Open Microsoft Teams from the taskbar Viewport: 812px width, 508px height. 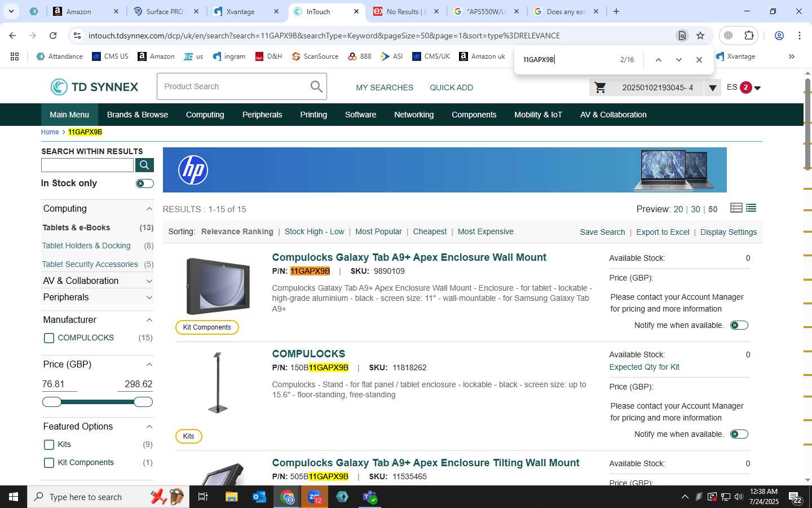(x=370, y=497)
